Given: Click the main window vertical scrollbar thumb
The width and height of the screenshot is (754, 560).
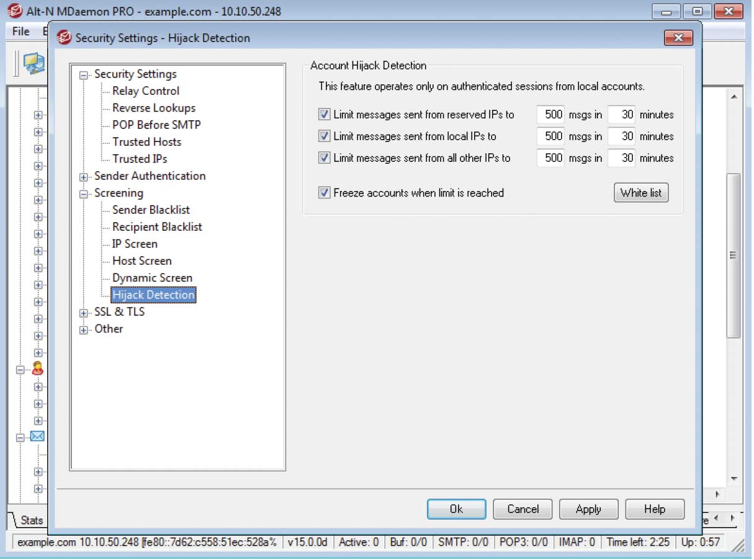Looking at the screenshot, I should coord(734,256).
